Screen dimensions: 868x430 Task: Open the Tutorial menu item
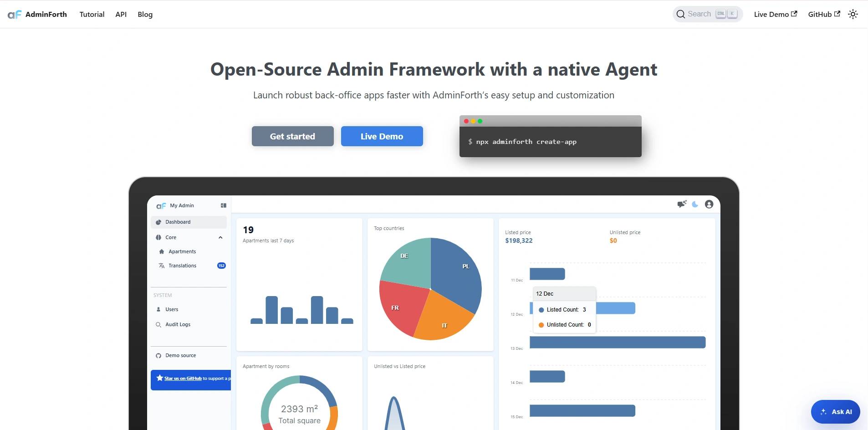[92, 14]
